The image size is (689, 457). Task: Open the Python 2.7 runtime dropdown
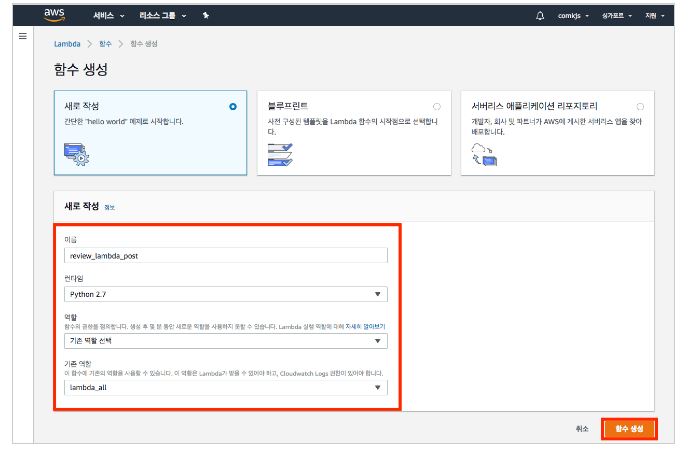point(225,294)
